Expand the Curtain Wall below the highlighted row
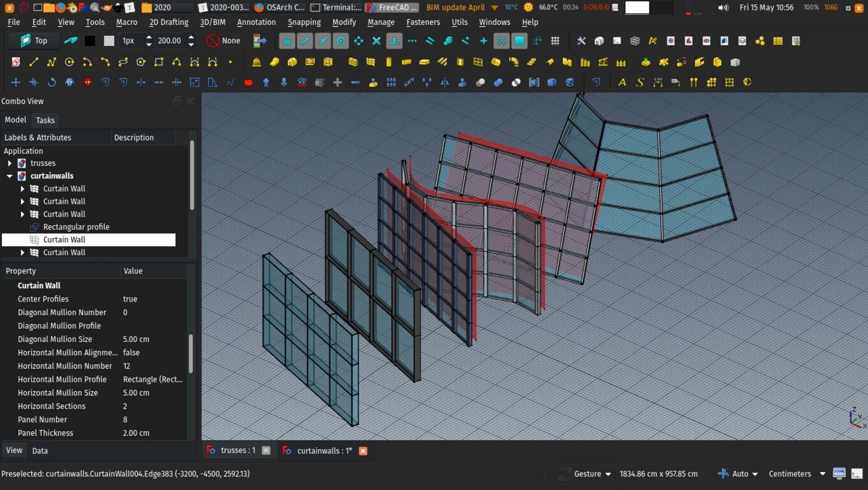The width and height of the screenshot is (868, 490). tap(22, 253)
